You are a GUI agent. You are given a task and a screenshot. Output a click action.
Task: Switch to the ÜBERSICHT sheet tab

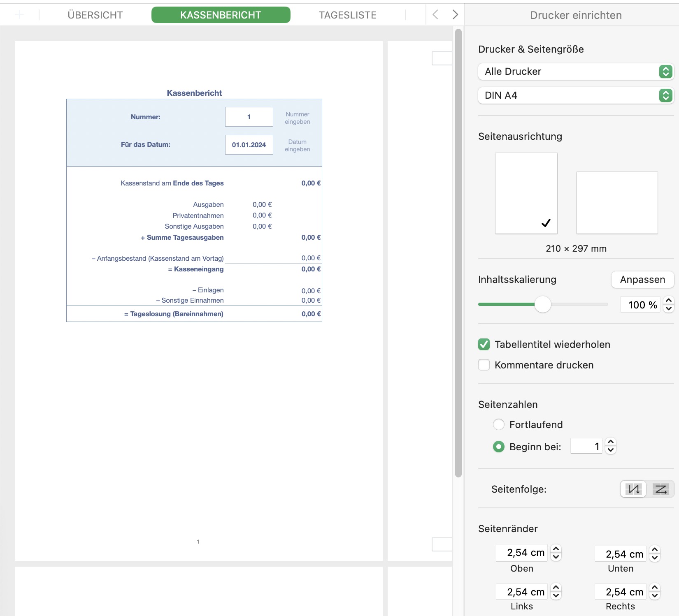pos(95,15)
